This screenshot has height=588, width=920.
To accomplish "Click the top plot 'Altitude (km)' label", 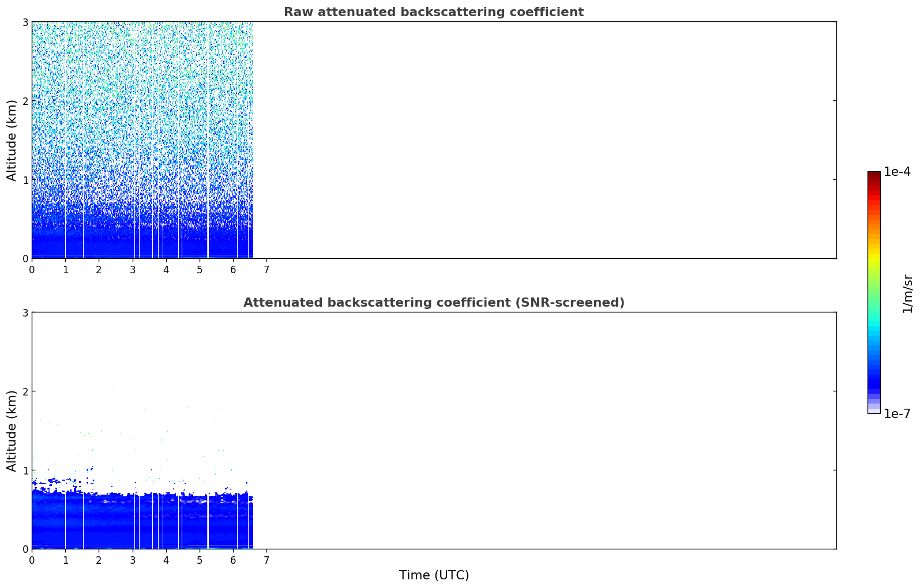I will (12, 140).
